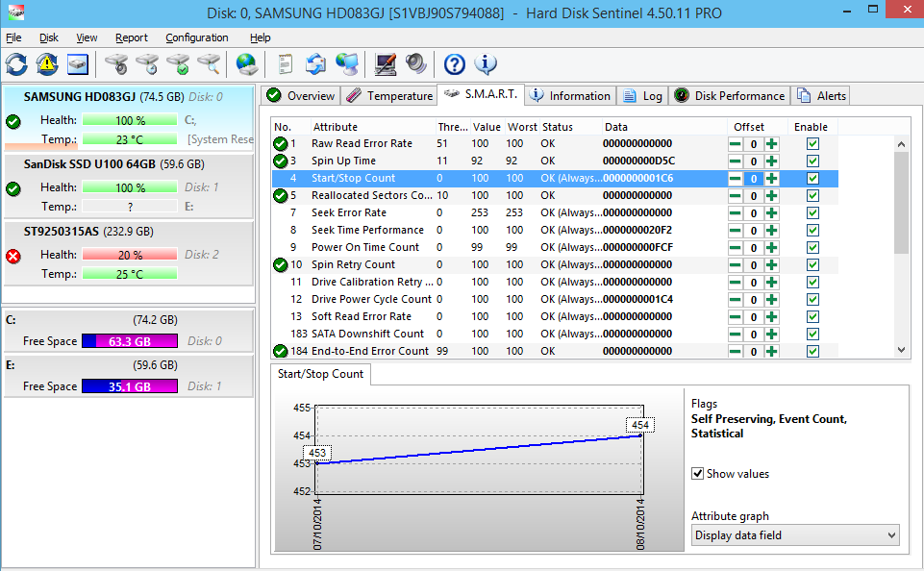
Task: Open help with the question mark icon
Action: (455, 64)
